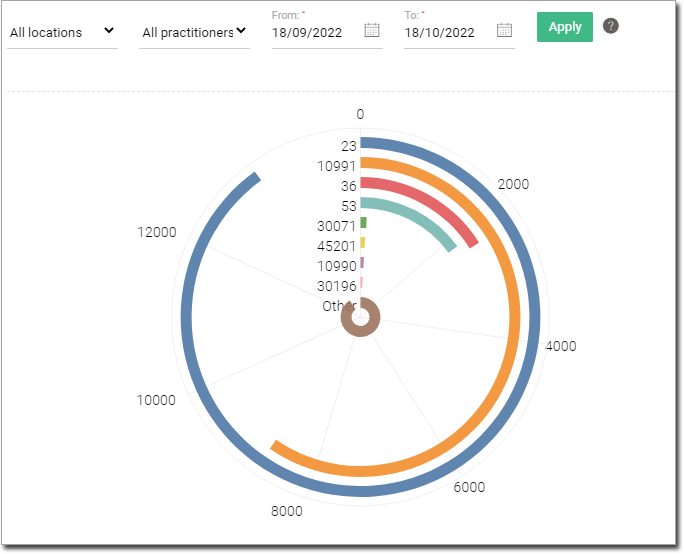
Task: Open the To date calendar picker icon
Action: tap(505, 30)
